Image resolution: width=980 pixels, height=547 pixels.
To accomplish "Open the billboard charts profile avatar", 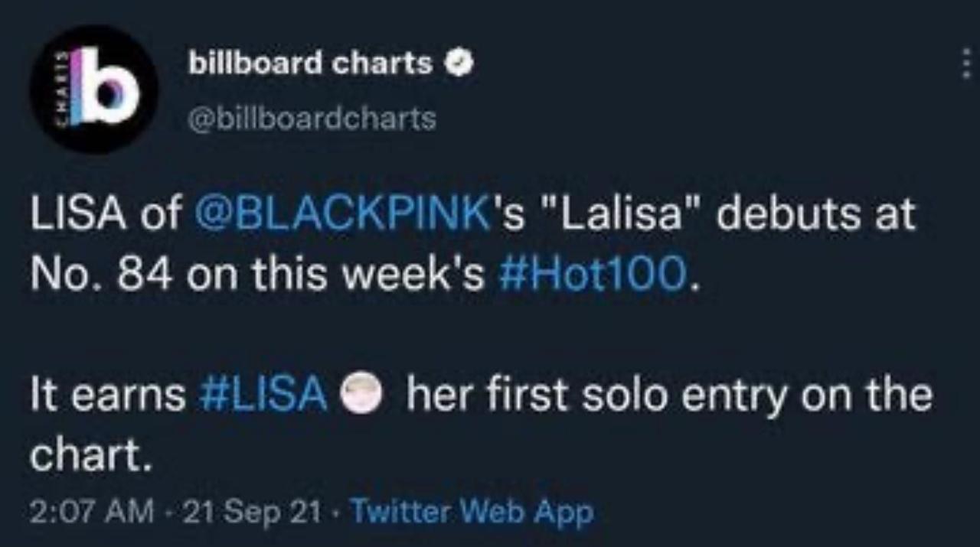I will pos(93,89).
